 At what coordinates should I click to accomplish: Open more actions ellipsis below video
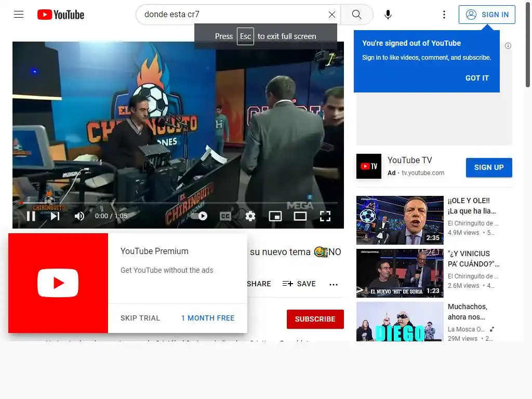pos(334,284)
